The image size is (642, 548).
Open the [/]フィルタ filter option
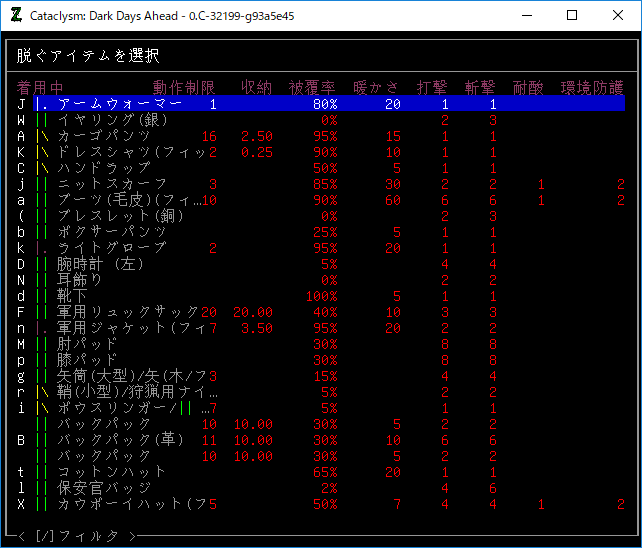click(x=75, y=536)
